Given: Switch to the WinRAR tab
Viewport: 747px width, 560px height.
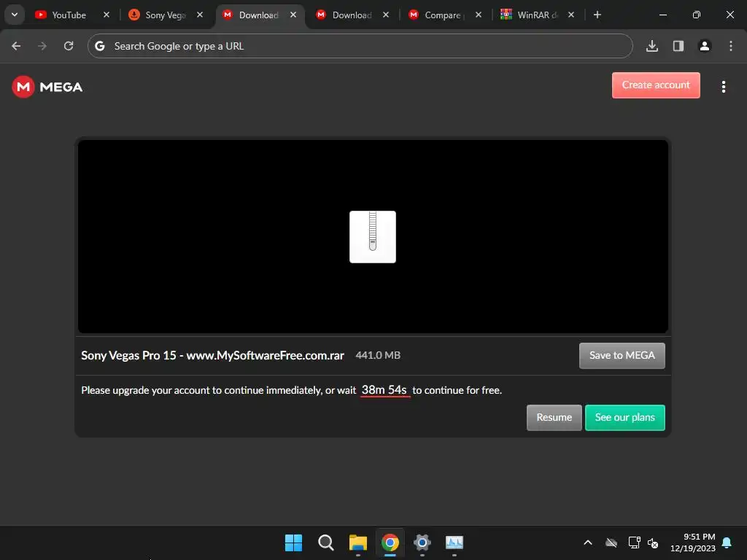Looking at the screenshot, I should [x=538, y=15].
